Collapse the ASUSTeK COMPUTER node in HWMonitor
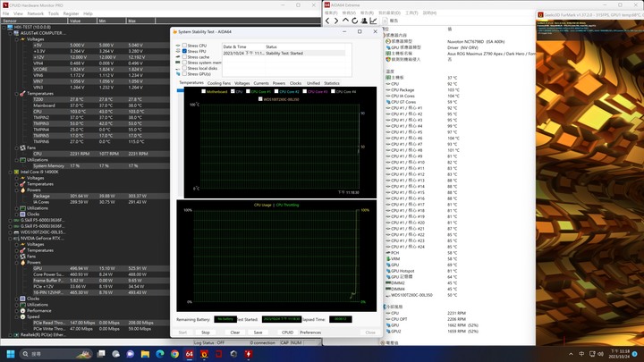Screen dimensions: 644x362 (x=11, y=33)
